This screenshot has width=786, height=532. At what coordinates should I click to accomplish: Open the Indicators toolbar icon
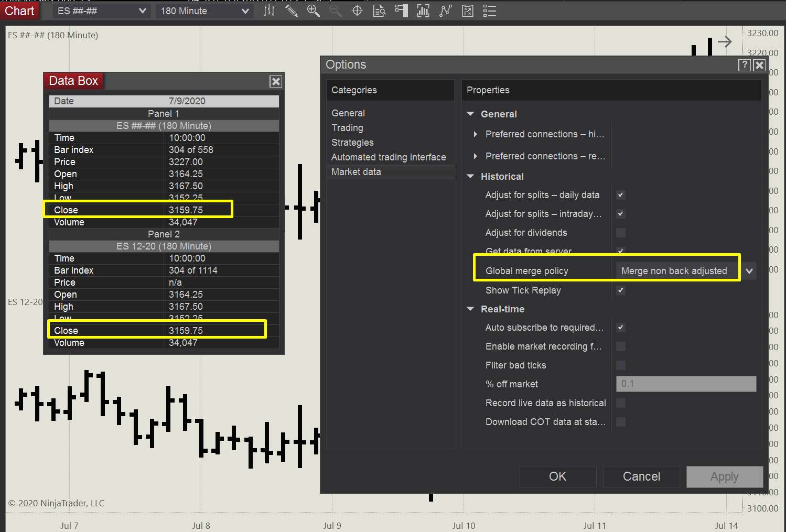(x=445, y=10)
